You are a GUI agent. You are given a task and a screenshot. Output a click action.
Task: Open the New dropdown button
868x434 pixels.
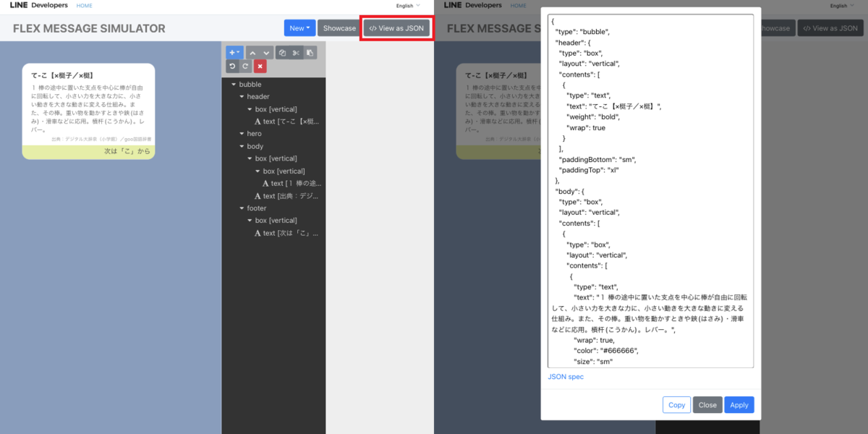(299, 28)
